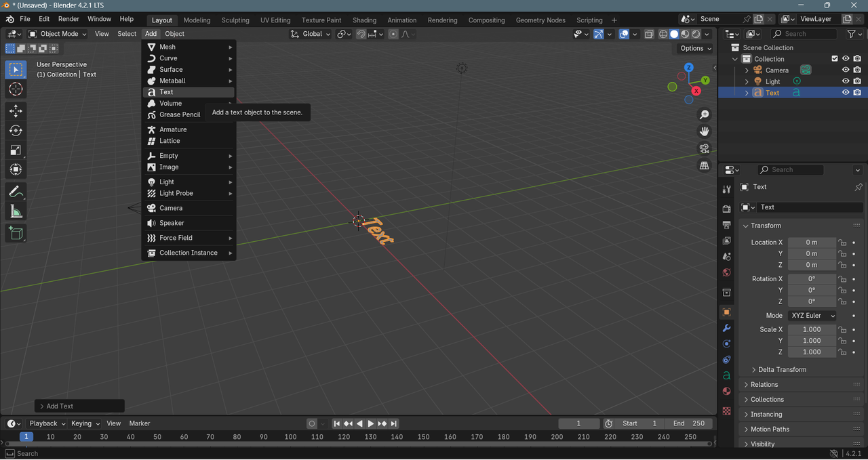Lock Location X property
The image size is (868, 460).
(842, 243)
